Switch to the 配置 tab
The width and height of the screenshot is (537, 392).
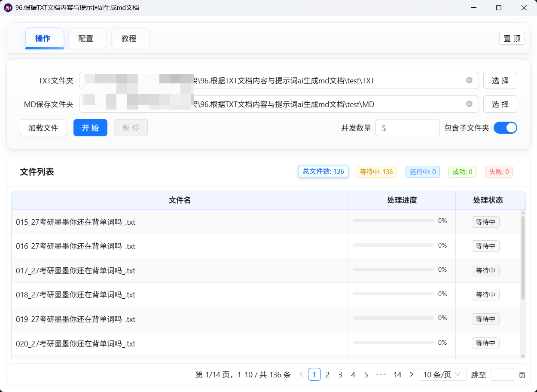coord(87,38)
